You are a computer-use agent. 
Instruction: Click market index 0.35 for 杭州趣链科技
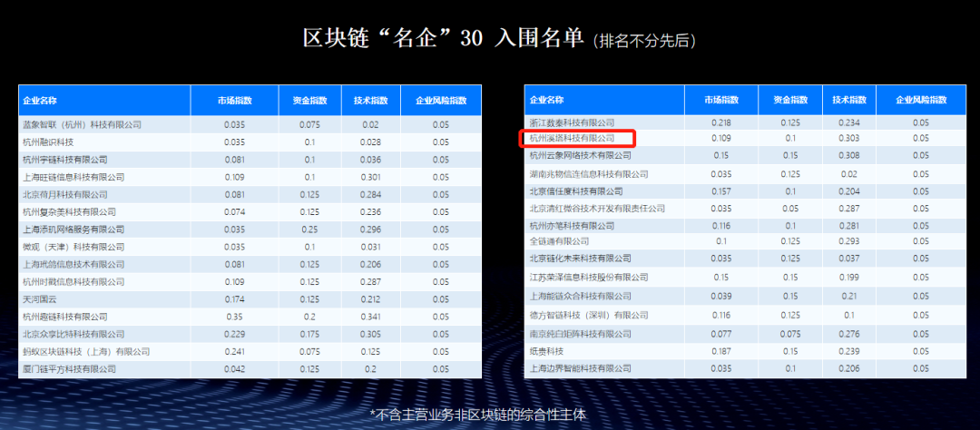click(x=235, y=317)
